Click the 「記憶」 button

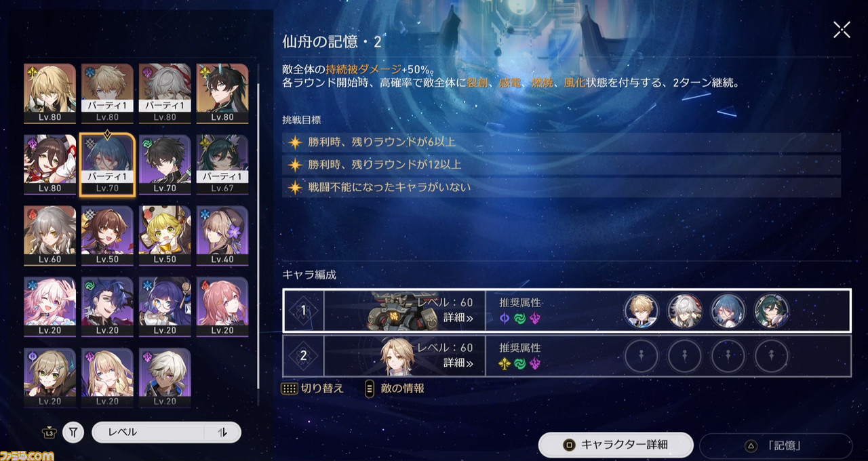[776, 446]
